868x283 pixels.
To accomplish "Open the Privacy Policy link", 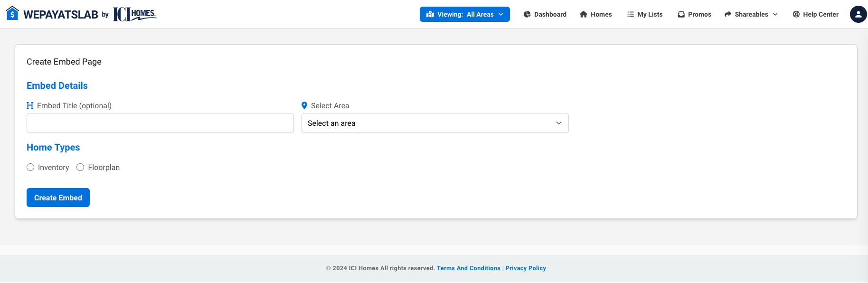I will point(526,268).
